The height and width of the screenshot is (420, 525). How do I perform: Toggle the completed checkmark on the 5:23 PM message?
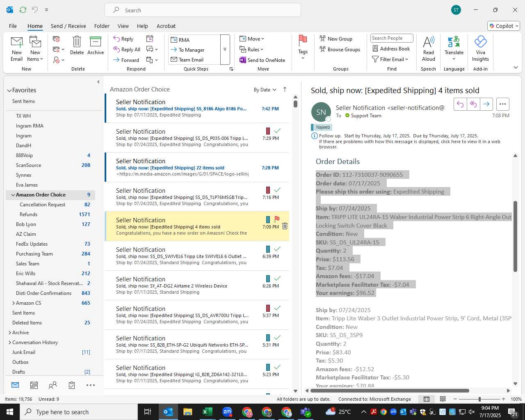(x=277, y=367)
